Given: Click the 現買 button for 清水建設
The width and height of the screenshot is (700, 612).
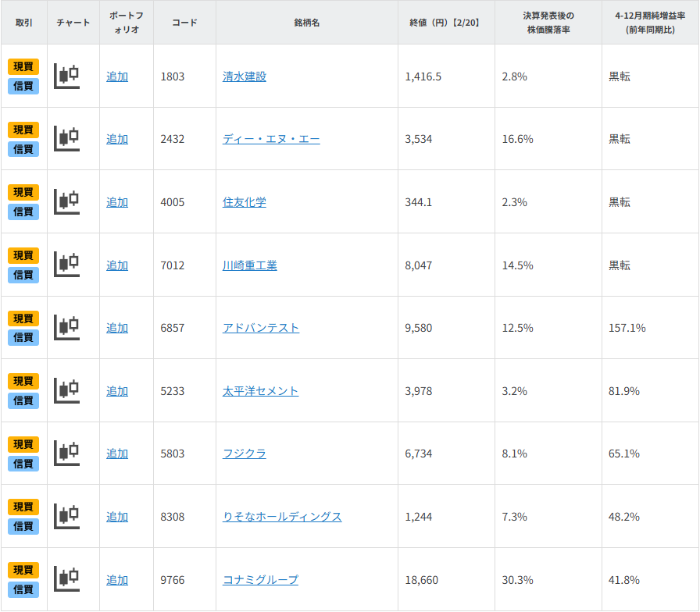Looking at the screenshot, I should (23, 66).
